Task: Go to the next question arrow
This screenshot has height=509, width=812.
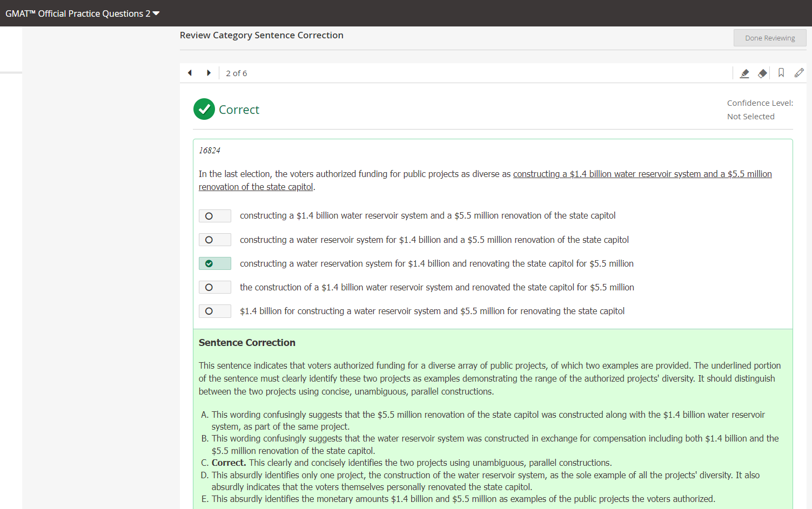Action: tap(209, 73)
